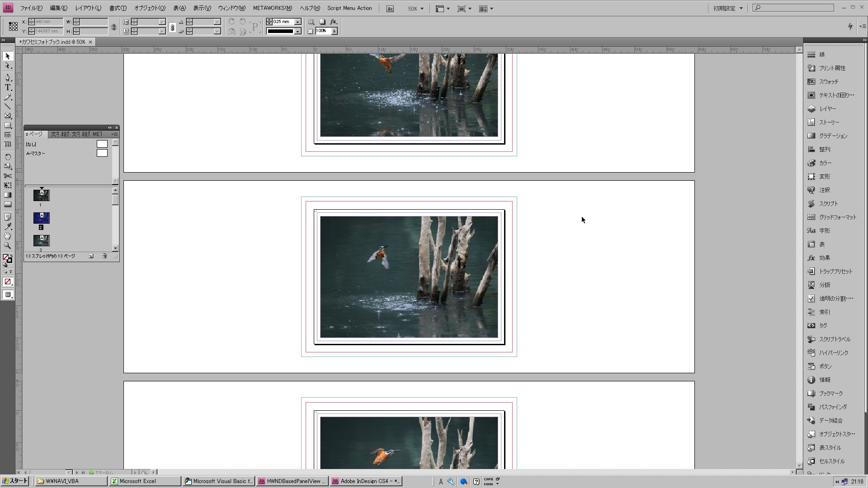Image resolution: width=868 pixels, height=488 pixels.
Task: Open stroke weight 0.25 mm dropdown
Action: click(298, 22)
